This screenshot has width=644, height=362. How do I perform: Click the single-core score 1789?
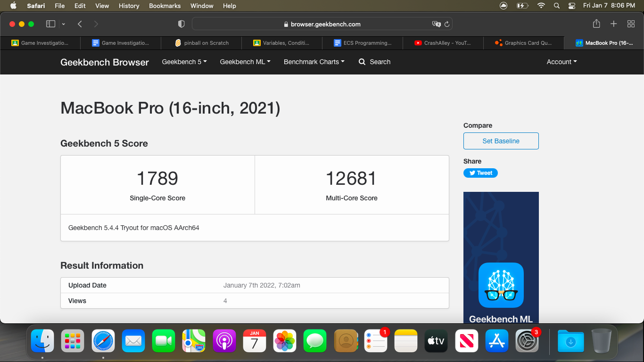click(157, 179)
